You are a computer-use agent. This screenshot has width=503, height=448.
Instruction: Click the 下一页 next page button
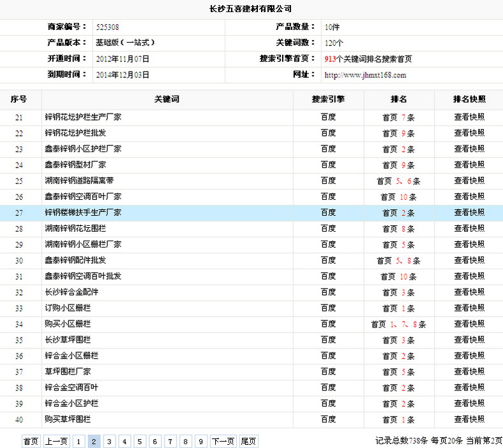223,441
